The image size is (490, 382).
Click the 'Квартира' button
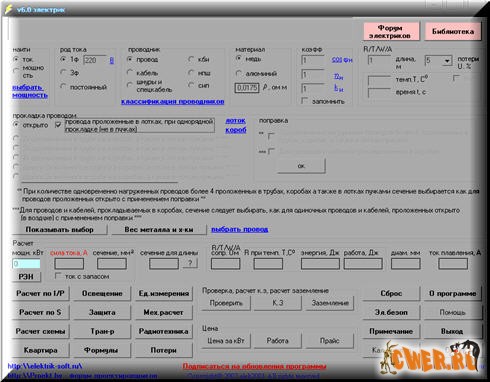click(40, 350)
